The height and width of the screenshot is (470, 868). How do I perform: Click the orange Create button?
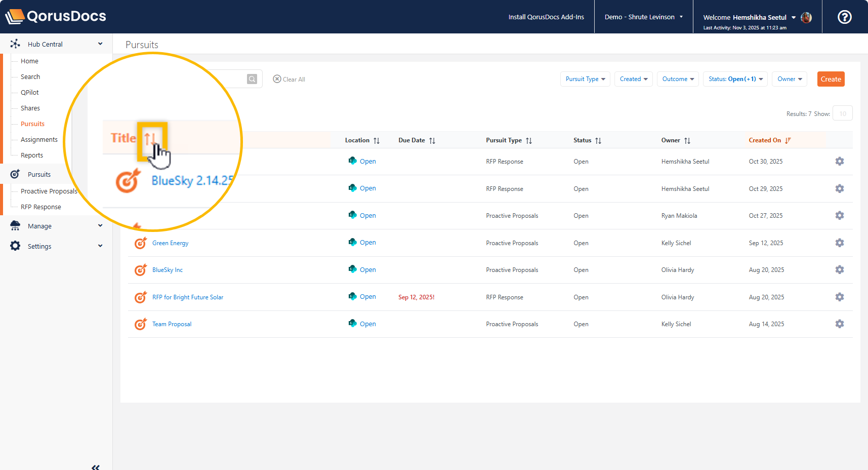[x=831, y=79]
